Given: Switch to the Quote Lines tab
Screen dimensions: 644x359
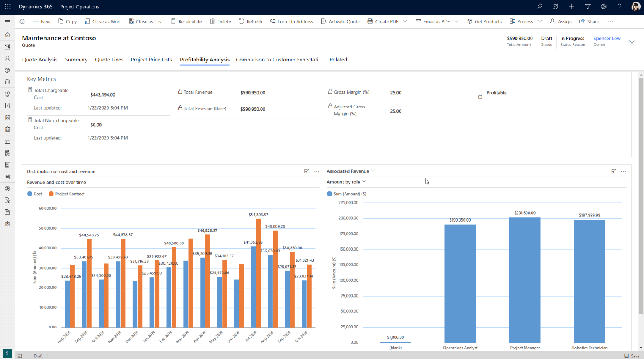Looking at the screenshot, I should [x=109, y=60].
